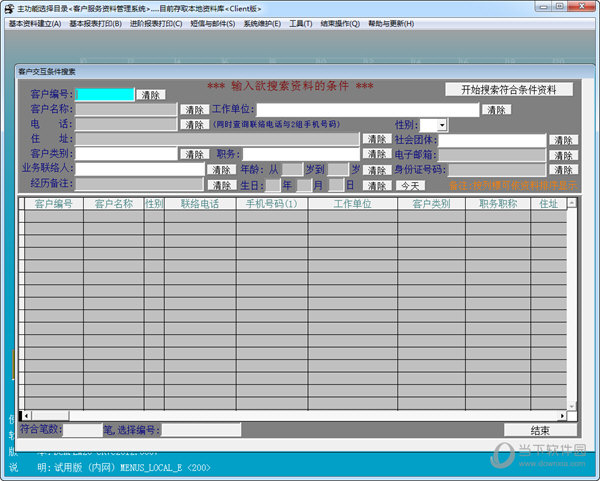This screenshot has width=600, height=481.
Task: Clear the 电话 field
Action: coord(195,125)
